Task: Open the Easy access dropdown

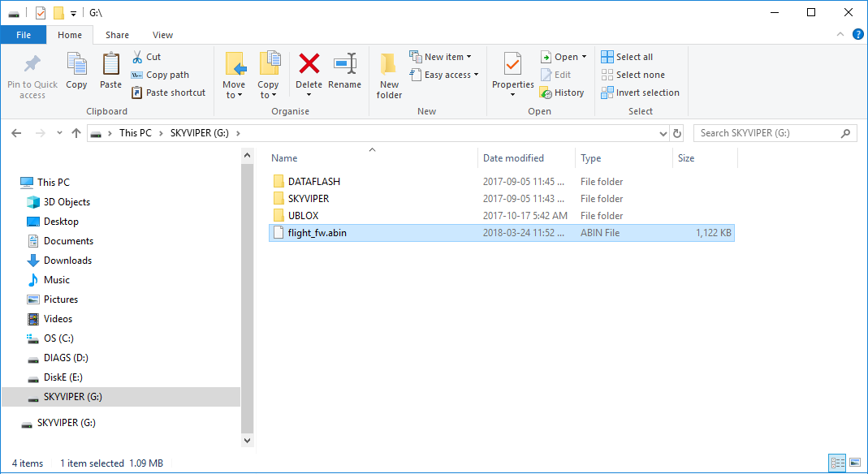Action: (476, 75)
